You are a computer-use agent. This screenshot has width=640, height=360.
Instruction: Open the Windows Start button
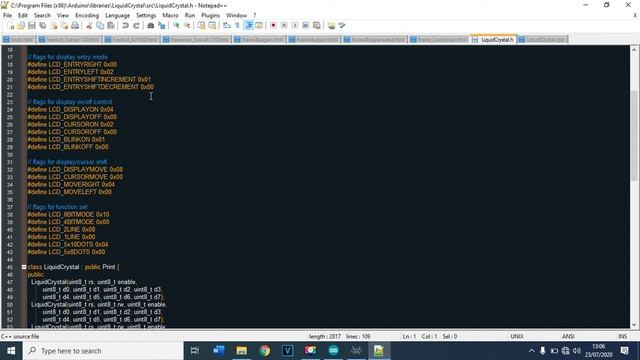11,351
